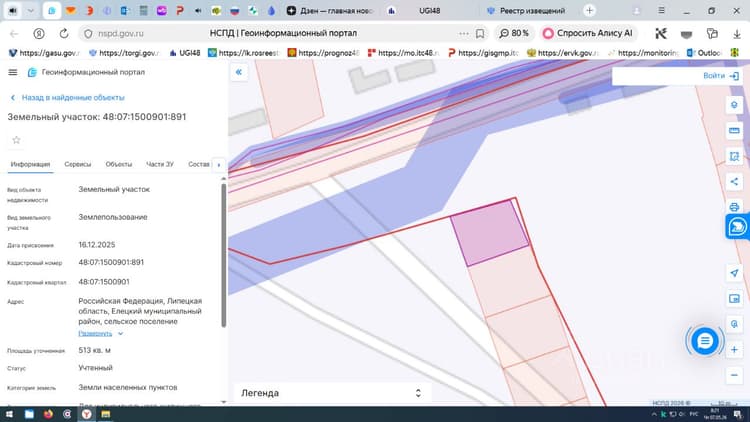Viewport: 750px width, 422px height.
Task: Open the map layers tool
Action: click(x=734, y=105)
